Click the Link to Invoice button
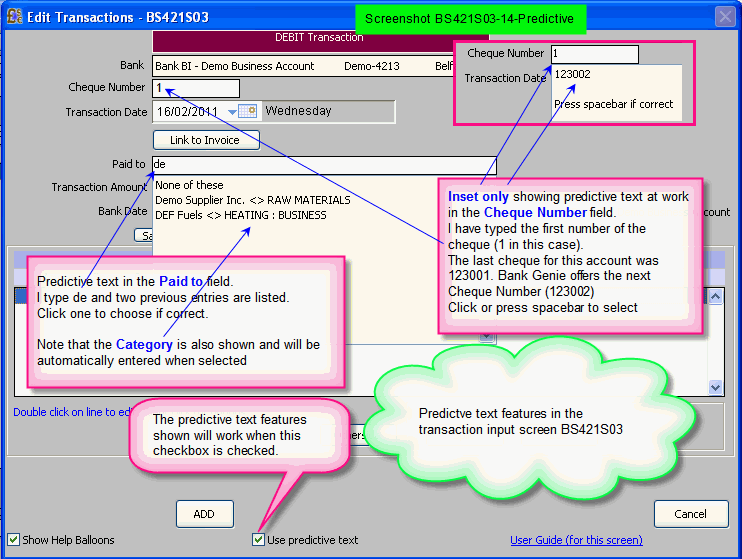Image resolution: width=742 pixels, height=559 pixels. click(206, 140)
